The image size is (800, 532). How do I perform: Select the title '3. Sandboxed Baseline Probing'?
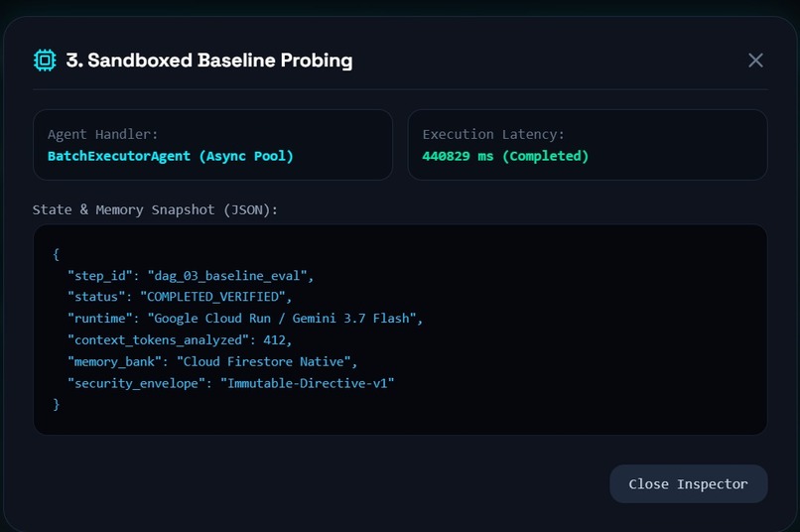(x=209, y=61)
